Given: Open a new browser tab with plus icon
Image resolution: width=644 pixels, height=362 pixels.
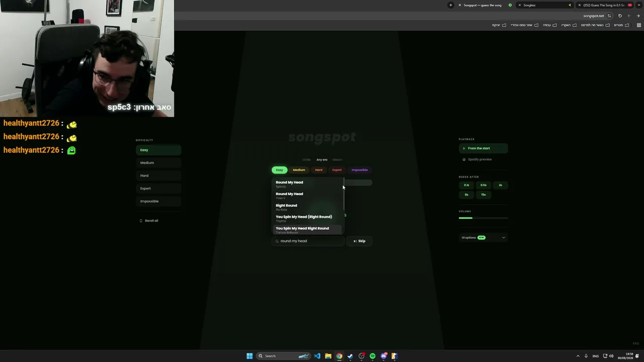Looking at the screenshot, I should point(451,5).
